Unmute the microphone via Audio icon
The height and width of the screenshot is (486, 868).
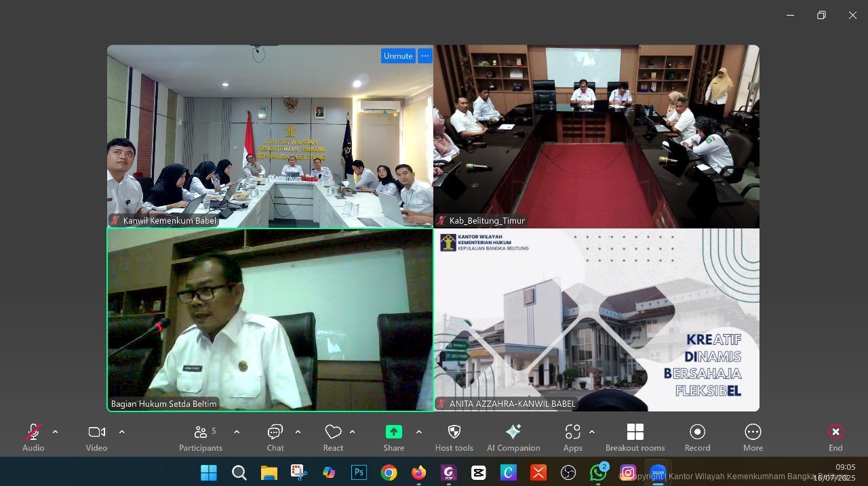click(33, 432)
